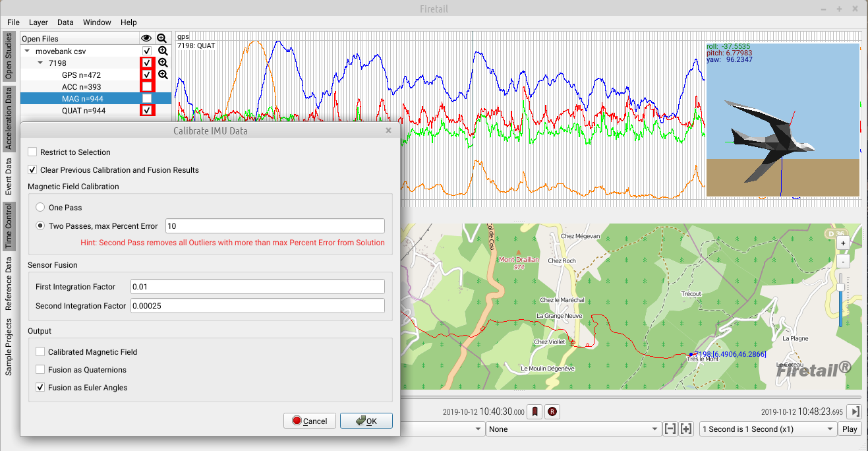Open the partially hidden bottom-left dropdown arrow
Image resolution: width=868 pixels, height=451 pixels.
(479, 429)
